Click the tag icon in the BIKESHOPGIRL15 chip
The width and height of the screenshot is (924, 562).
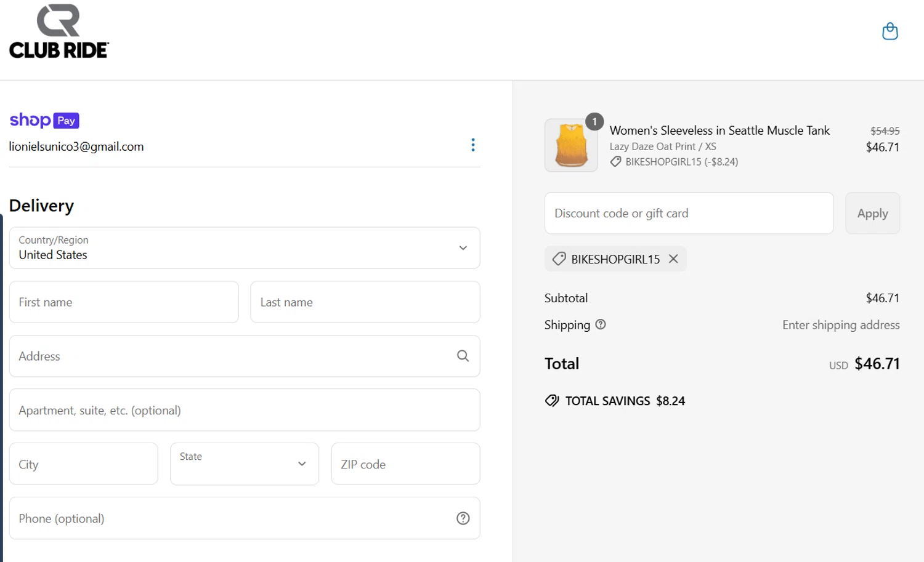click(x=559, y=259)
